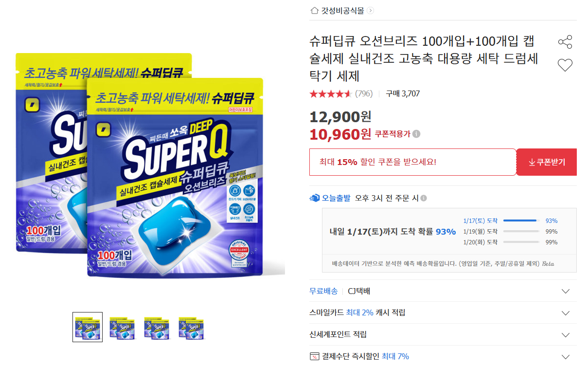Select the fourth product thumbnail
The height and width of the screenshot is (367, 588).
(x=191, y=327)
